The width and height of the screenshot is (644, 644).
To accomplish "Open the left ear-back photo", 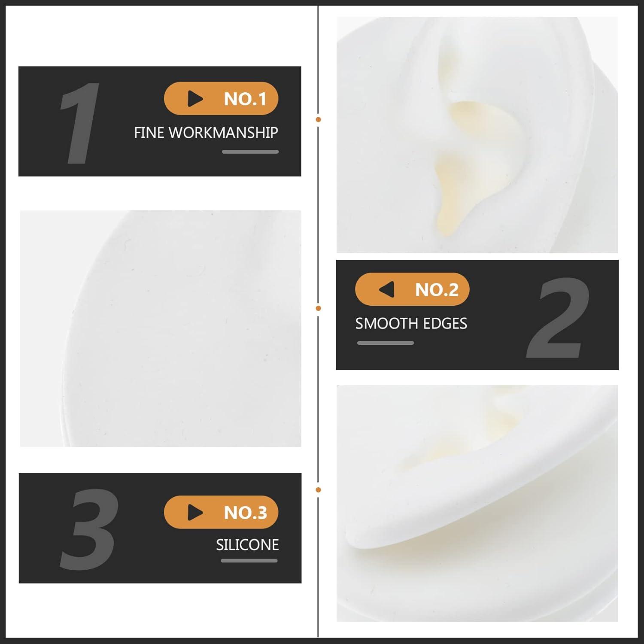I will click(x=161, y=328).
